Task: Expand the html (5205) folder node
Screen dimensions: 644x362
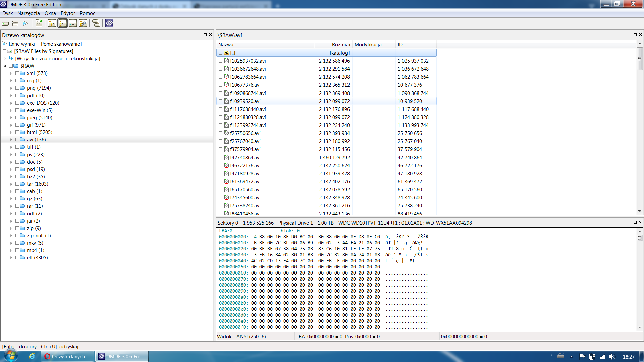Action: pos(11,132)
